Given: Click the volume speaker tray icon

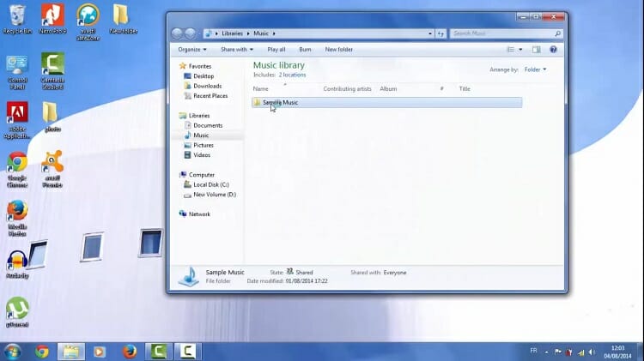Looking at the screenshot, I should click(592, 352).
